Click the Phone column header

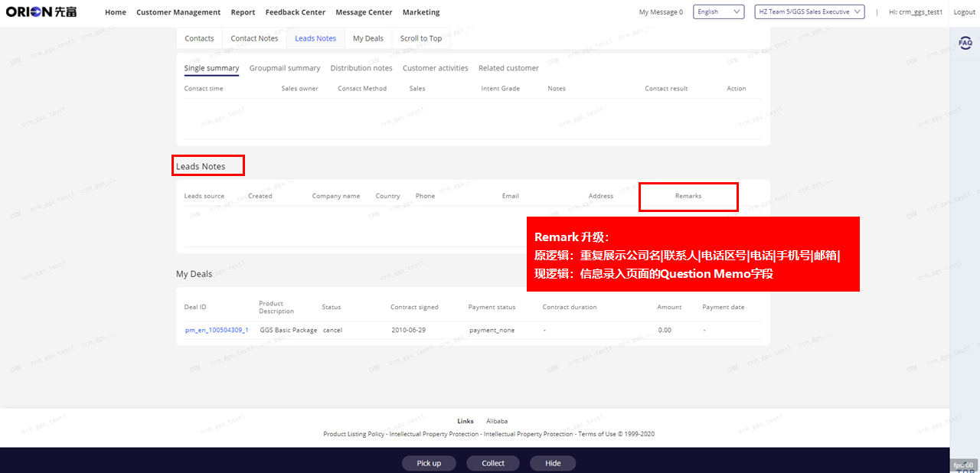(425, 196)
